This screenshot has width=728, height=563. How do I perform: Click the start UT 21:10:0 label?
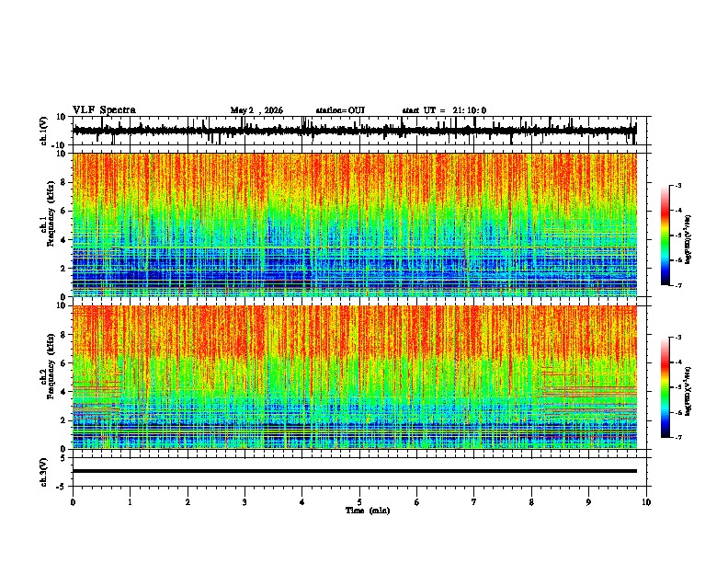click(444, 110)
